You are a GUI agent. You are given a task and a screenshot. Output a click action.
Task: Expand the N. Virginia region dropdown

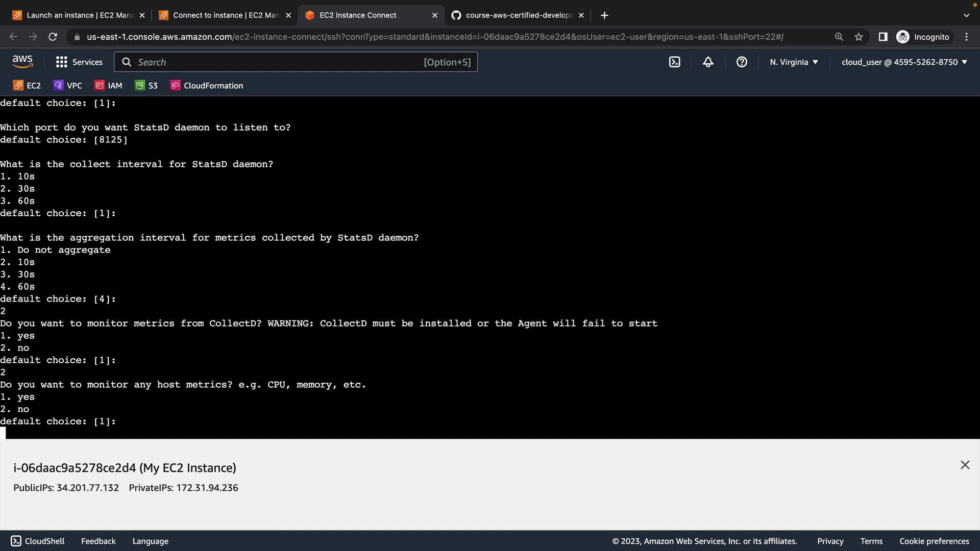pos(794,62)
